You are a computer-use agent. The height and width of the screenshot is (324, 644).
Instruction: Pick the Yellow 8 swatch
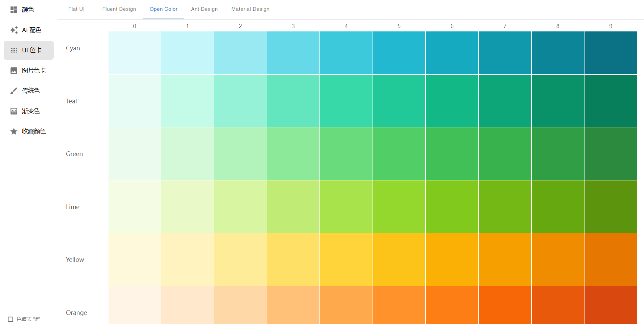click(x=558, y=259)
